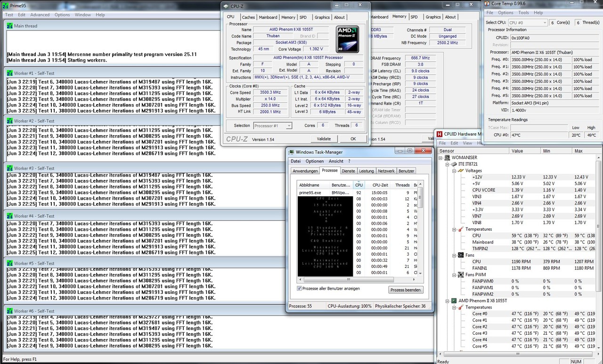Click the Validate button in CPU-Z

[x=324, y=139]
